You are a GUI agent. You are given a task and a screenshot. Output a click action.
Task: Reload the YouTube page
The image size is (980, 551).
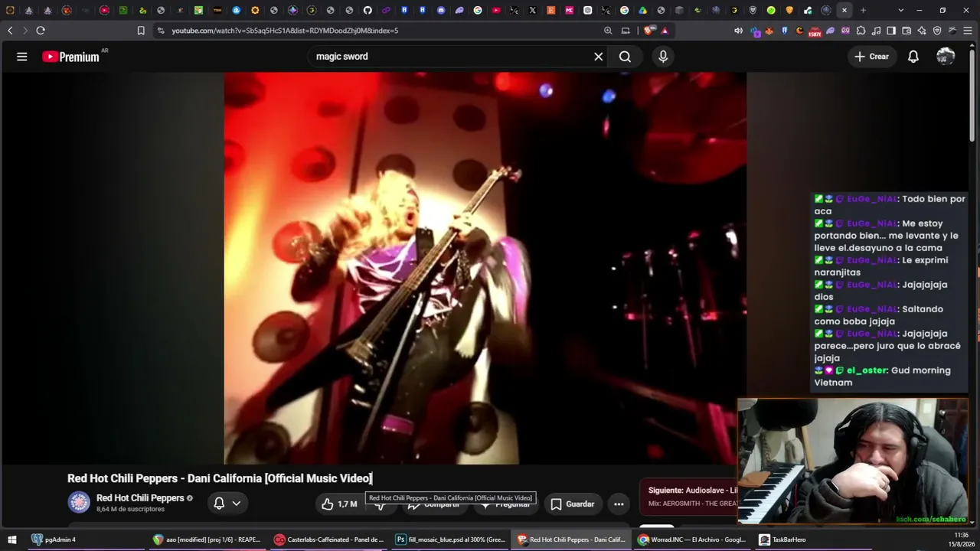(x=41, y=31)
